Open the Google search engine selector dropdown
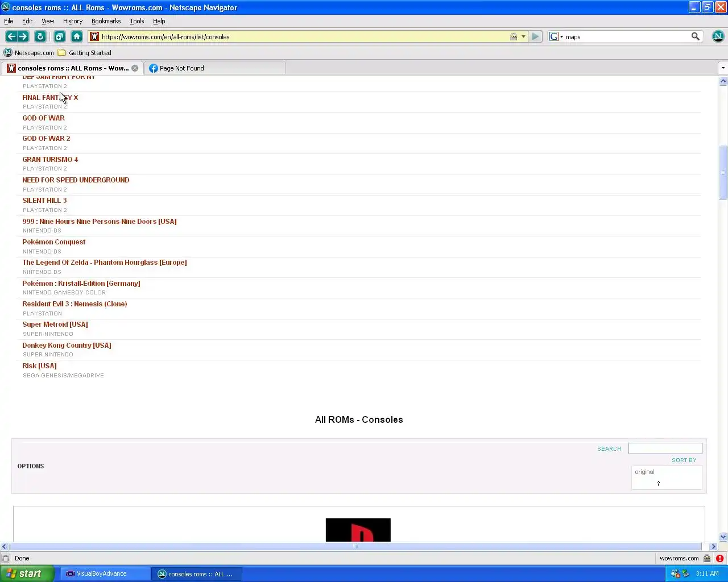728x582 pixels. [556, 36]
